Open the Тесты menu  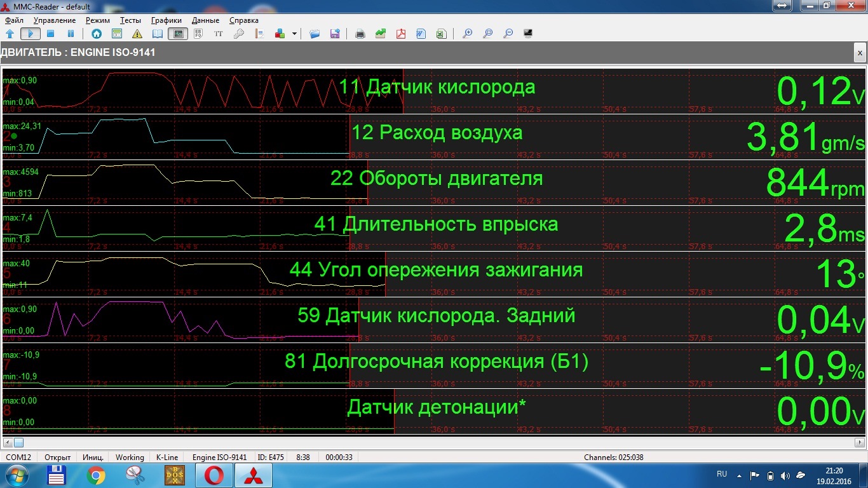tap(130, 20)
